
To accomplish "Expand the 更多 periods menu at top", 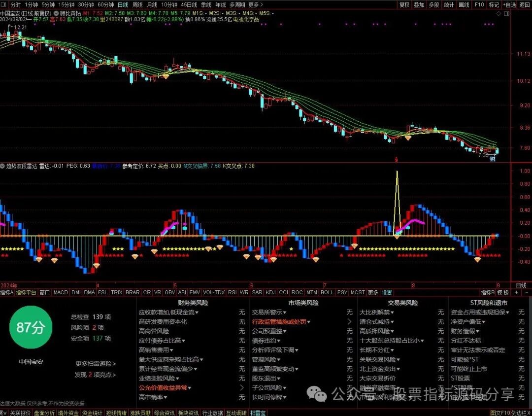I will pyautogui.click(x=256, y=5).
